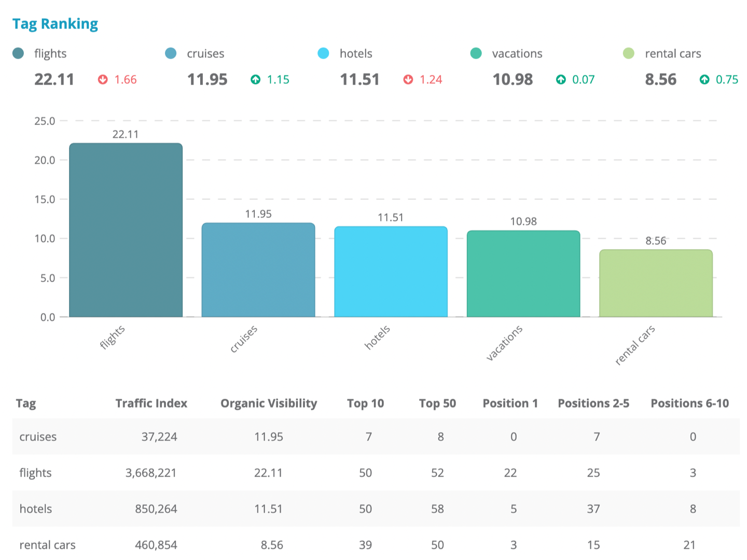Image resolution: width=747 pixels, height=560 pixels.
Task: Toggle the hotels series legend dot
Action: click(x=323, y=53)
